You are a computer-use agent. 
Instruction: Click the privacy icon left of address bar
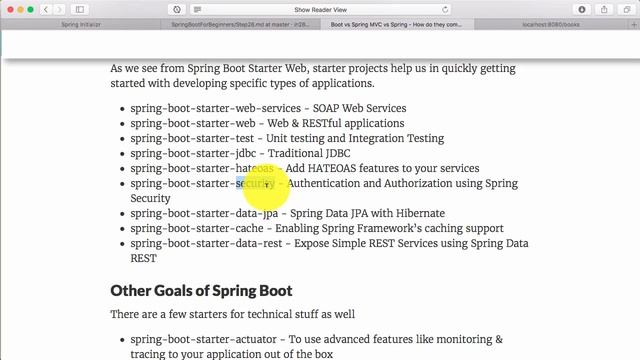tap(177, 9)
